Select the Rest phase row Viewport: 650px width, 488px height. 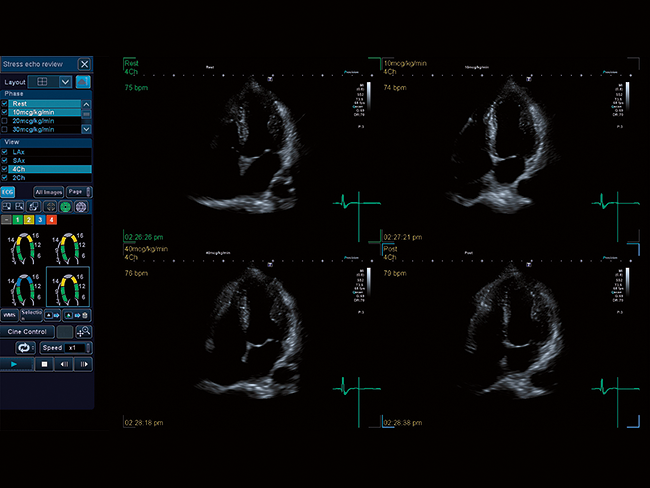point(45,104)
